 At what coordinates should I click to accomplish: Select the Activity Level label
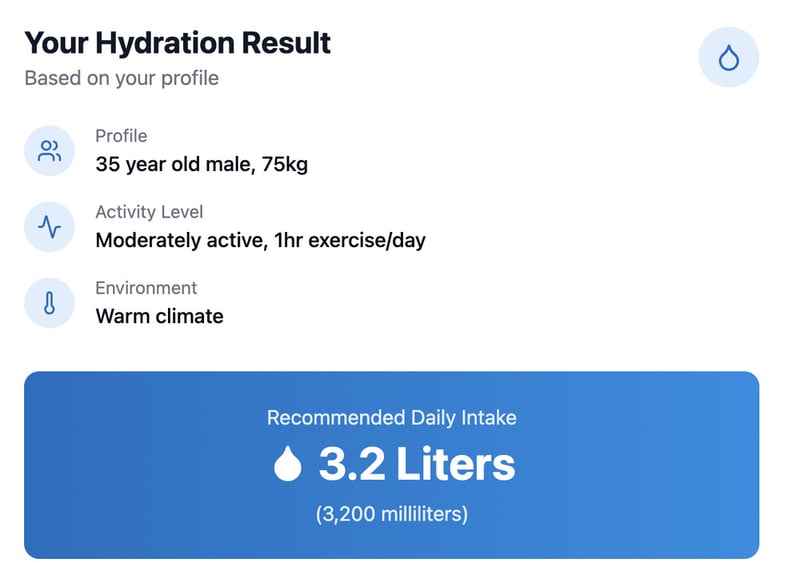pyautogui.click(x=149, y=212)
